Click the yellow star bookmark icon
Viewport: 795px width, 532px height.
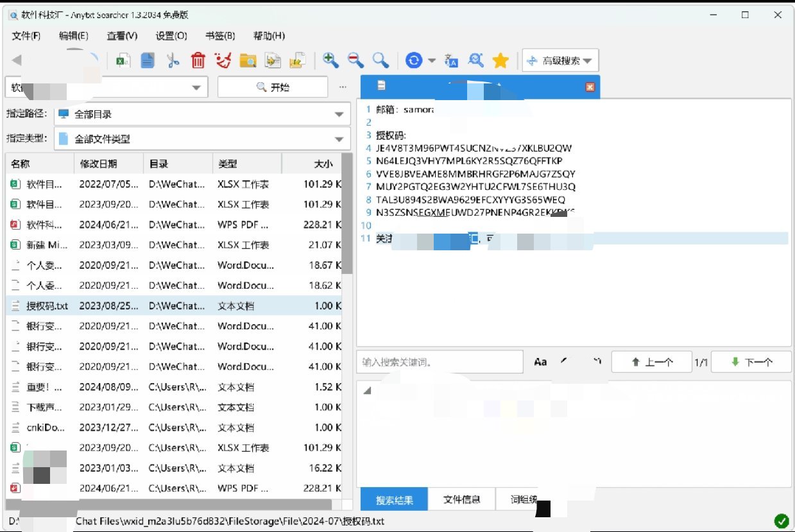coord(500,60)
